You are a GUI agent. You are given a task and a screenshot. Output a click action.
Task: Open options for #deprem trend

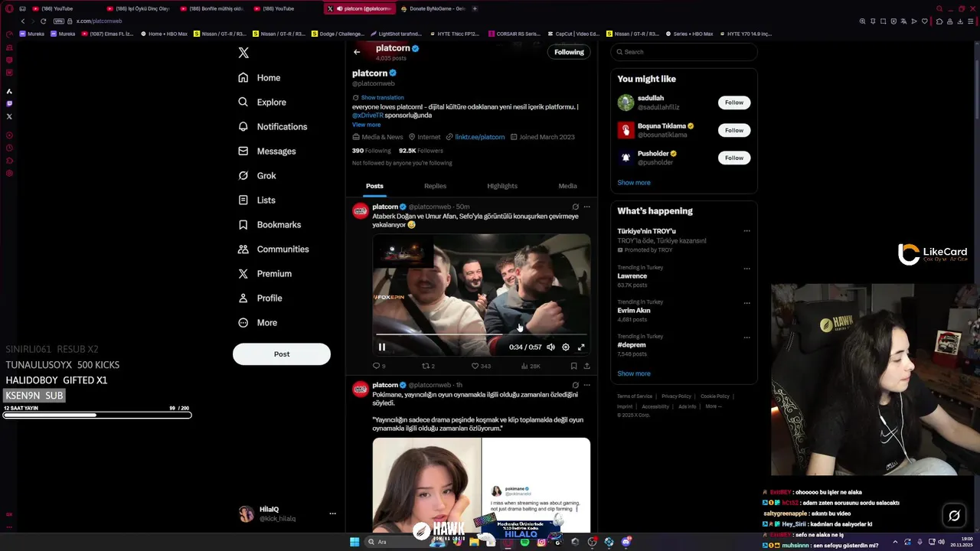coord(746,337)
